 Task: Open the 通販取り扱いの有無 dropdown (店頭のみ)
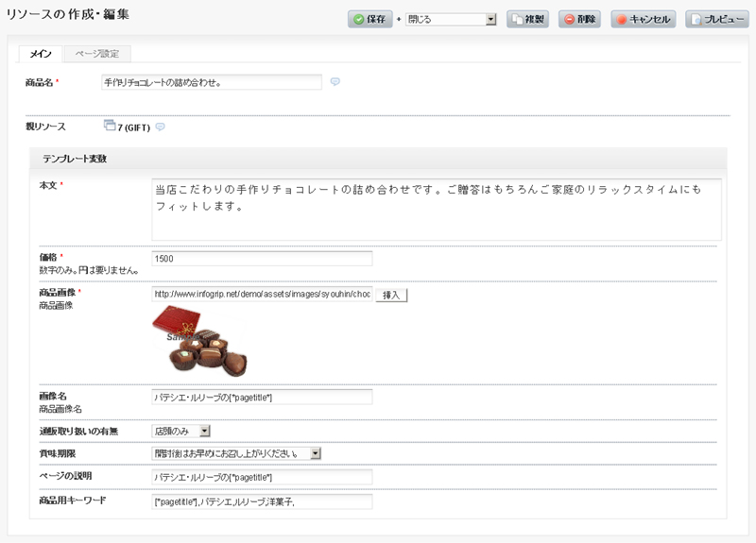tap(180, 432)
